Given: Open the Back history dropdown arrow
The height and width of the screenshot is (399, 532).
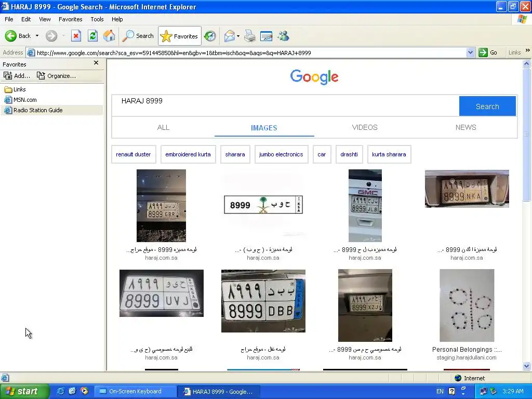Looking at the screenshot, I should click(x=37, y=36).
